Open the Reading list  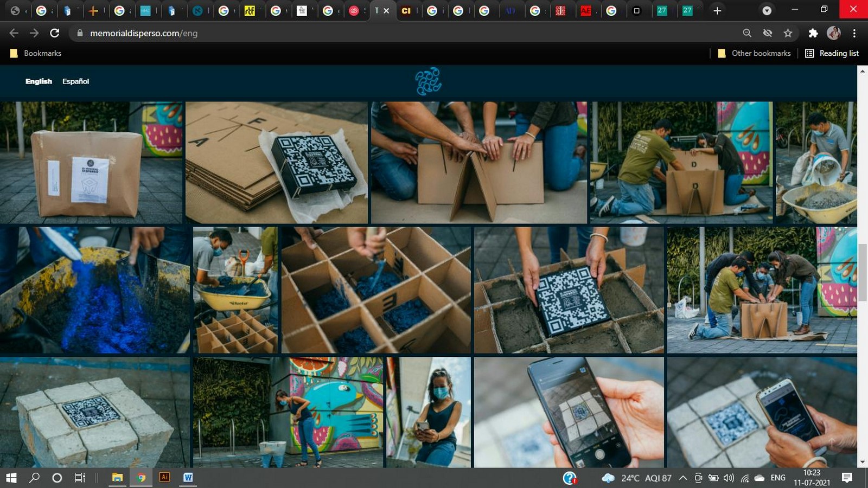[x=832, y=53]
